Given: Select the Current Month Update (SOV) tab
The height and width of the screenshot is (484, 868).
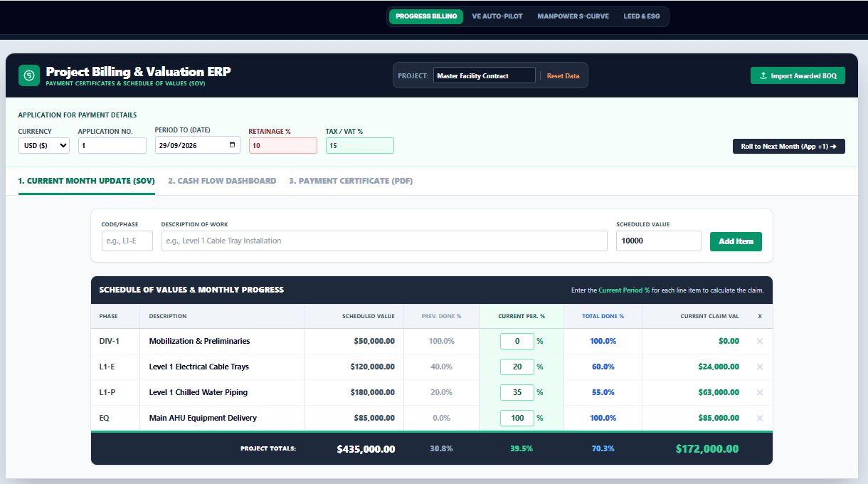Looking at the screenshot, I should pyautogui.click(x=87, y=181).
